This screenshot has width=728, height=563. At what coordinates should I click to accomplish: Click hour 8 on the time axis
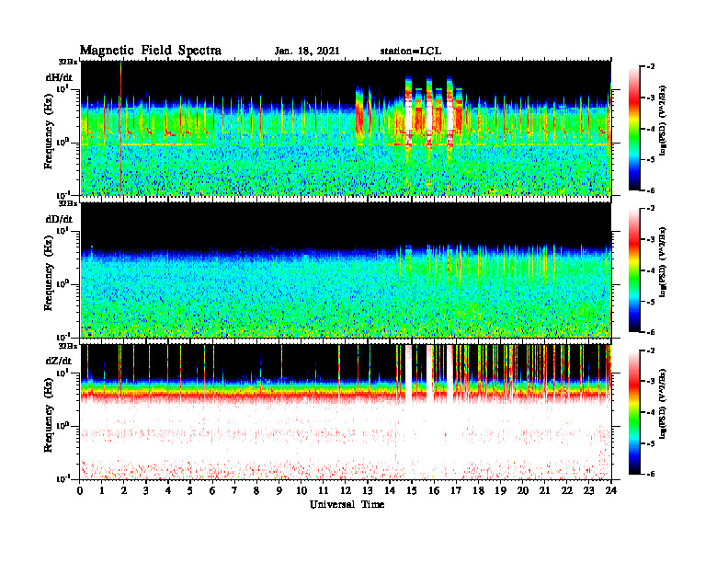tap(256, 490)
